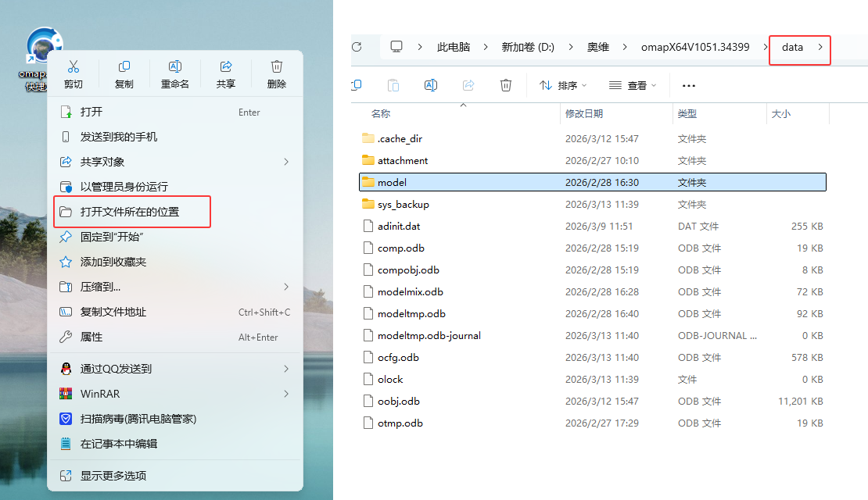868x500 pixels.
Task: Select the sys_backup folder
Action: click(x=403, y=204)
